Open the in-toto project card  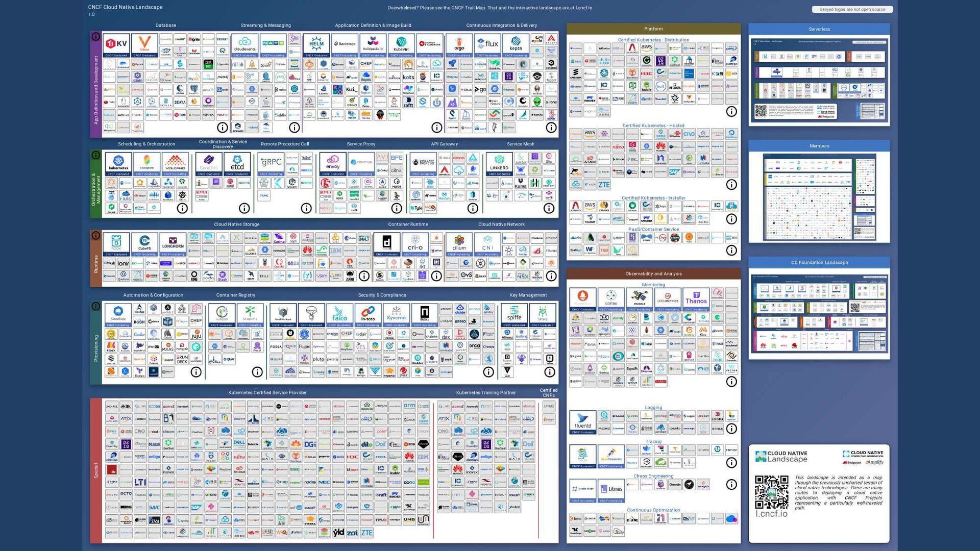(368, 315)
